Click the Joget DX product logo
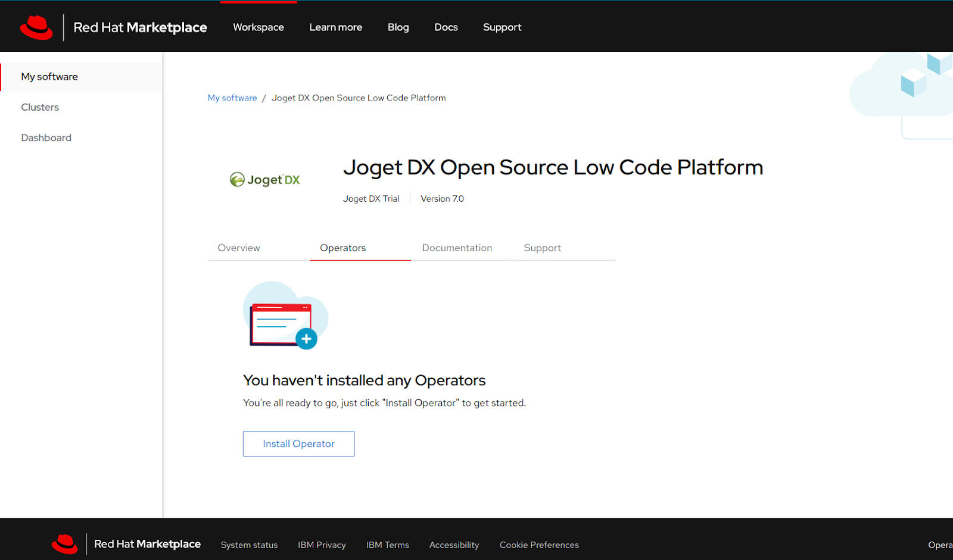This screenshot has height=560, width=953. pos(265,179)
